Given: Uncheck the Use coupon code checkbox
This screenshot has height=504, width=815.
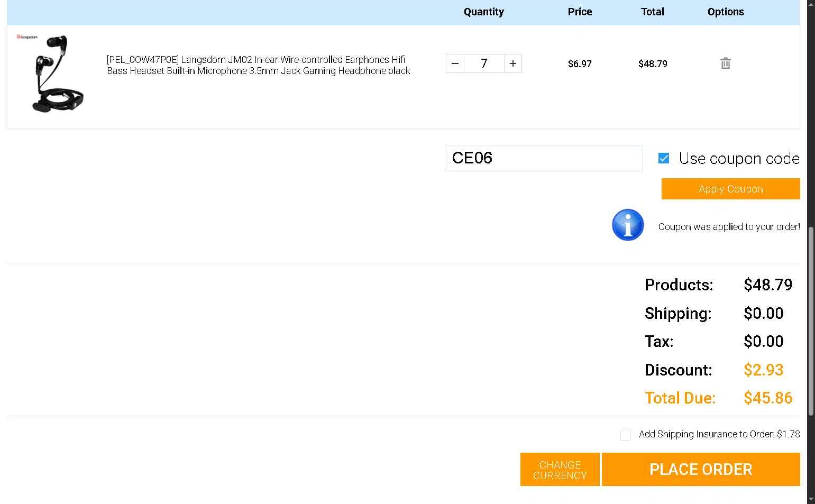Looking at the screenshot, I should click(x=664, y=158).
